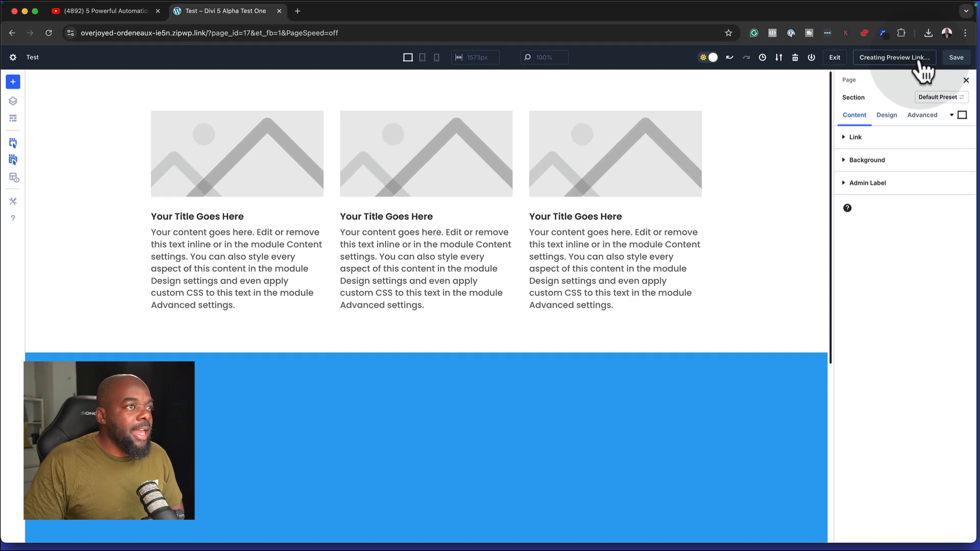This screenshot has width=980, height=551.
Task: Open the editing history clock icon
Action: coord(762,57)
